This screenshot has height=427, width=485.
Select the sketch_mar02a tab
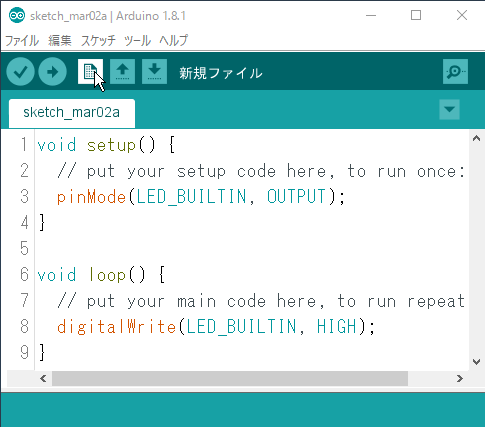[x=72, y=113]
